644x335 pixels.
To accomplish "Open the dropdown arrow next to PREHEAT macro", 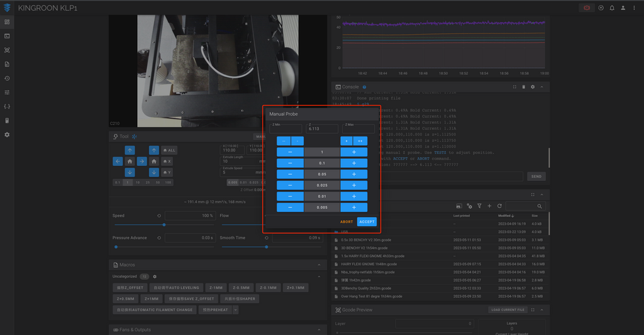I will [236, 310].
